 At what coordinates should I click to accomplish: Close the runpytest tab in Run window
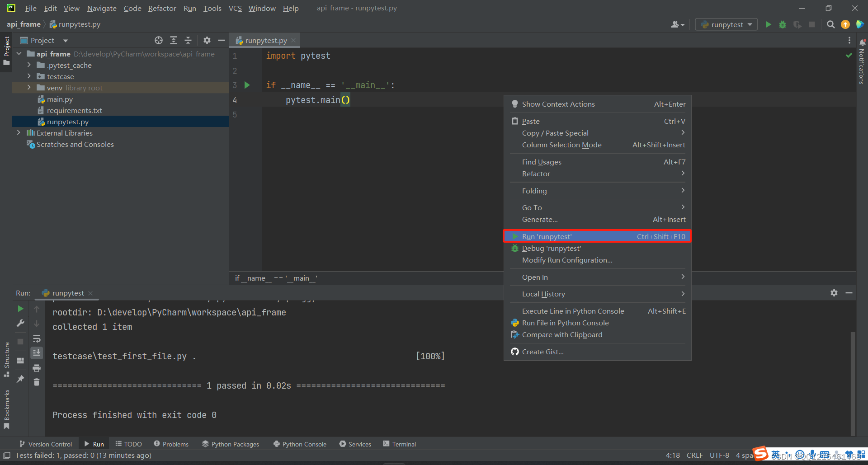point(90,293)
